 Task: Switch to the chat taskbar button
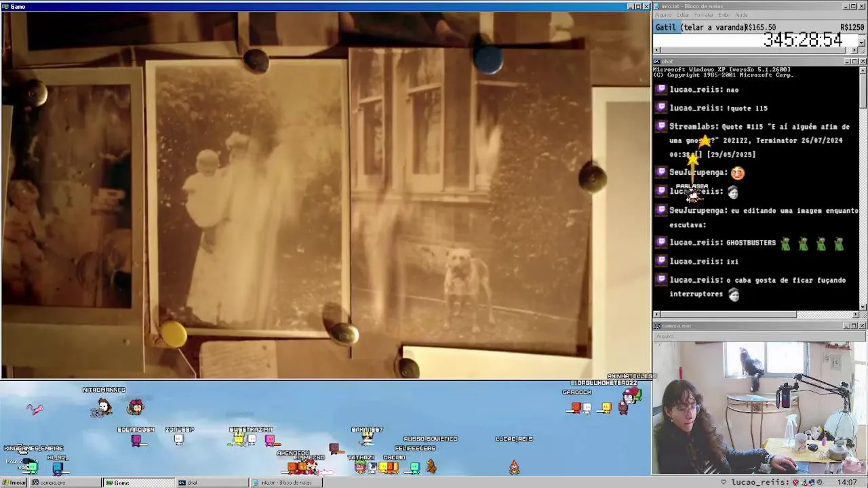pyautogui.click(x=212, y=483)
